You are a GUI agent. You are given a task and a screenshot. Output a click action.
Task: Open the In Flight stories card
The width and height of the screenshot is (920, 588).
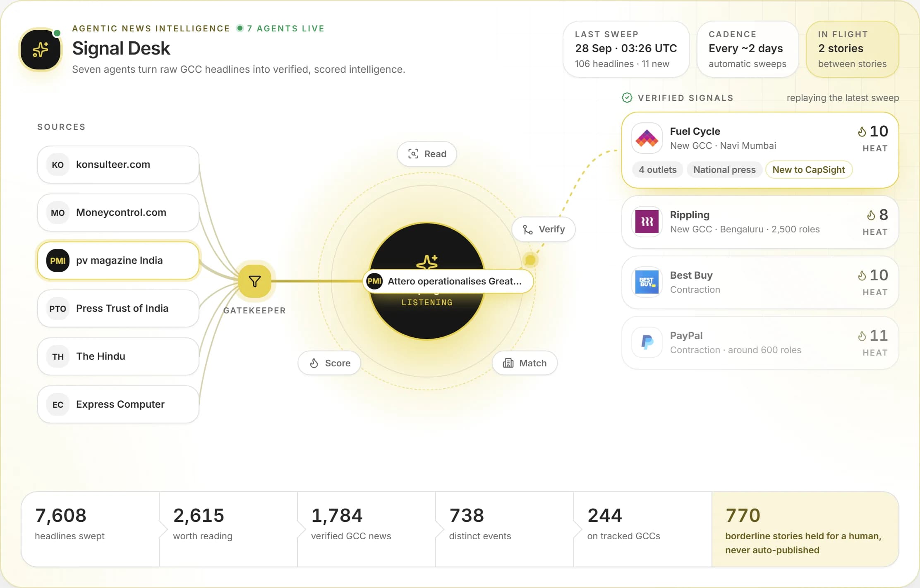pyautogui.click(x=853, y=49)
